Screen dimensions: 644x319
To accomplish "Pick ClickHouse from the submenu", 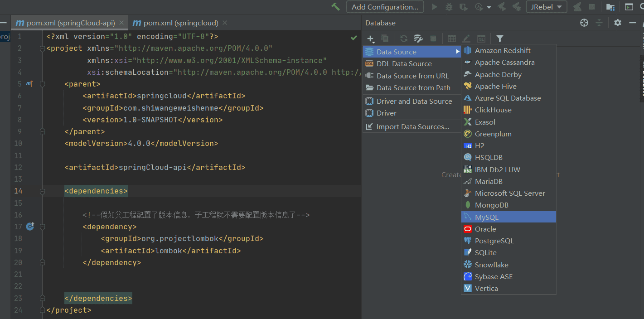I will coord(508,110).
